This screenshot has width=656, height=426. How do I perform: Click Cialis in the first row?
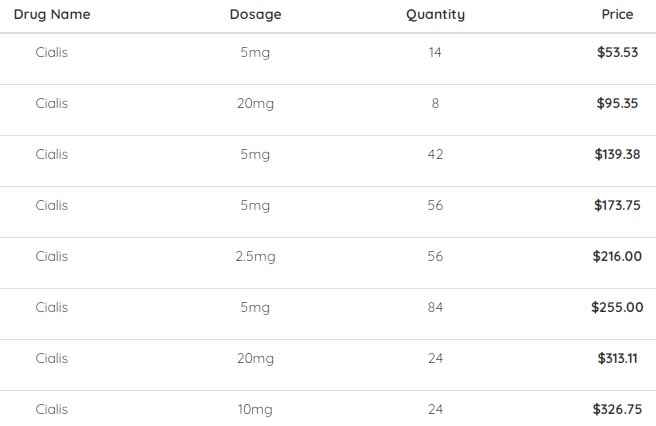(51, 52)
